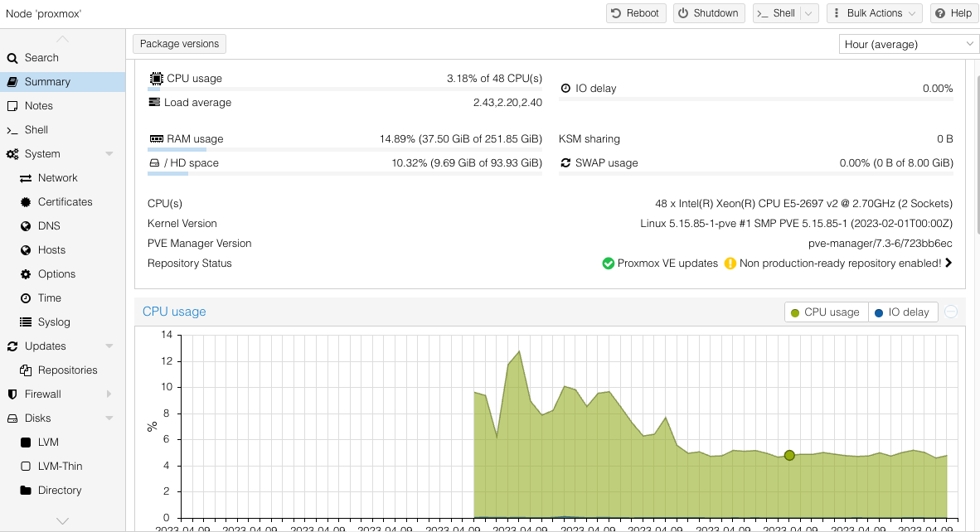Collapse the System tree section
Viewport: 980px width, 532px height.
[x=109, y=154]
